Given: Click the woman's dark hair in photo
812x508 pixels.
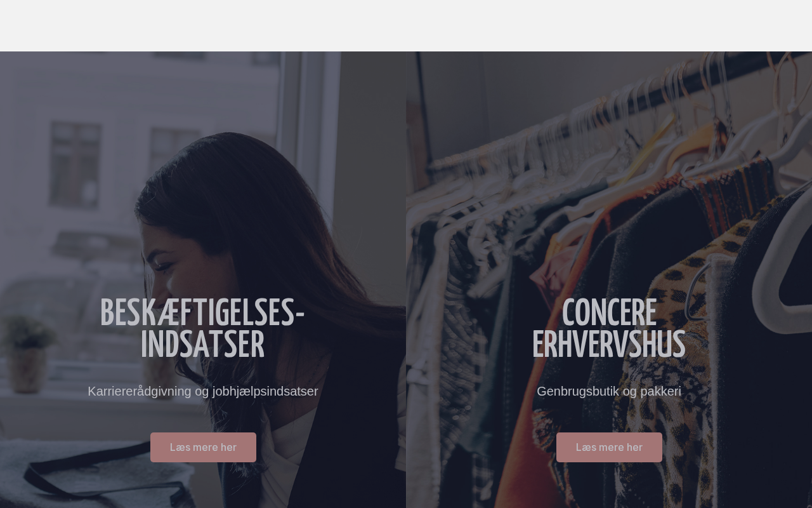Looking at the screenshot, I should point(254,210).
